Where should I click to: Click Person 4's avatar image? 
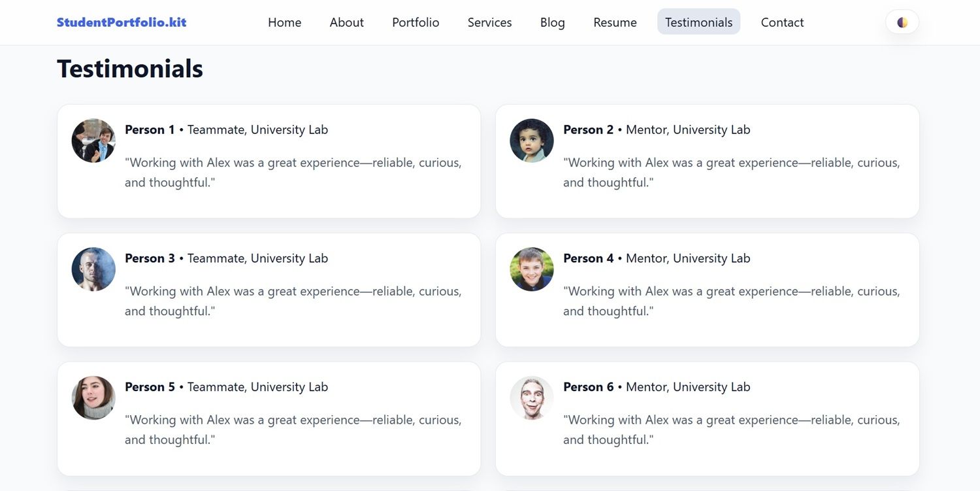(532, 269)
